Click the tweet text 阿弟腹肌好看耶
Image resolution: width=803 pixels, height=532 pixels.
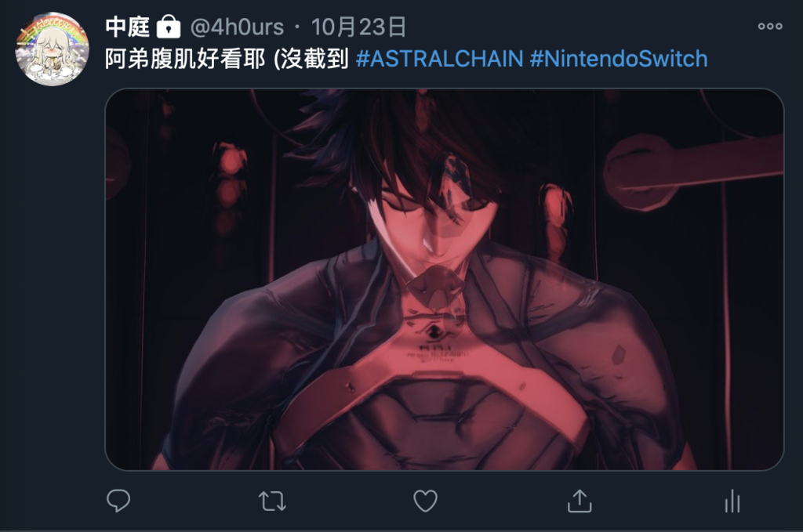pos(185,59)
